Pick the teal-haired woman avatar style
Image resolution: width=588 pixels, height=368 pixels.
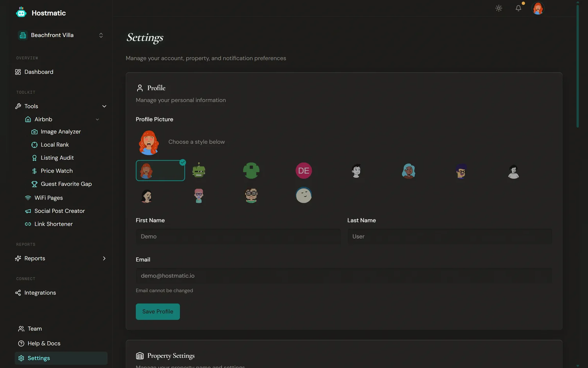pos(409,170)
